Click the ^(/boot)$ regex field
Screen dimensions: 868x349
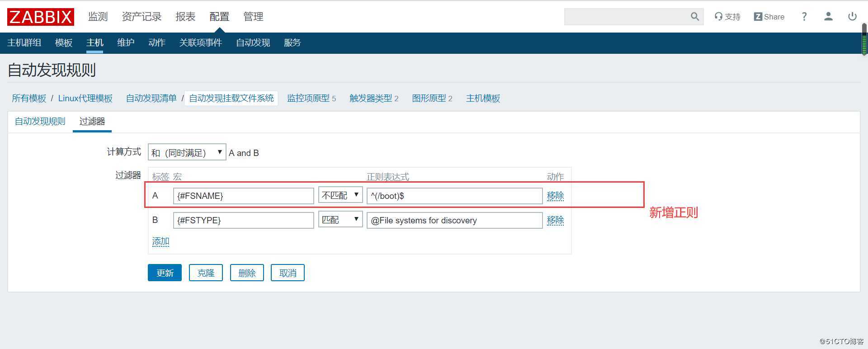point(454,196)
